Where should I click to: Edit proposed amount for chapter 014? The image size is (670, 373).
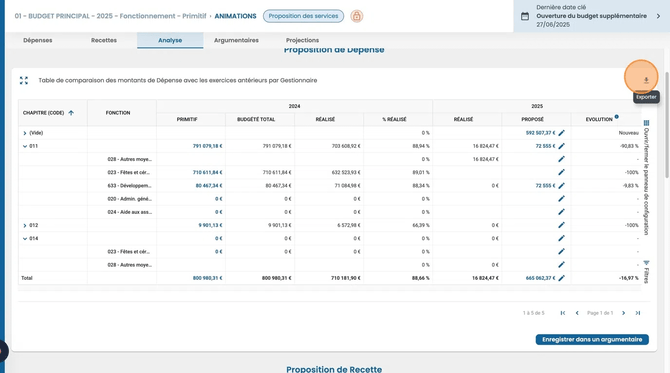[561, 238]
